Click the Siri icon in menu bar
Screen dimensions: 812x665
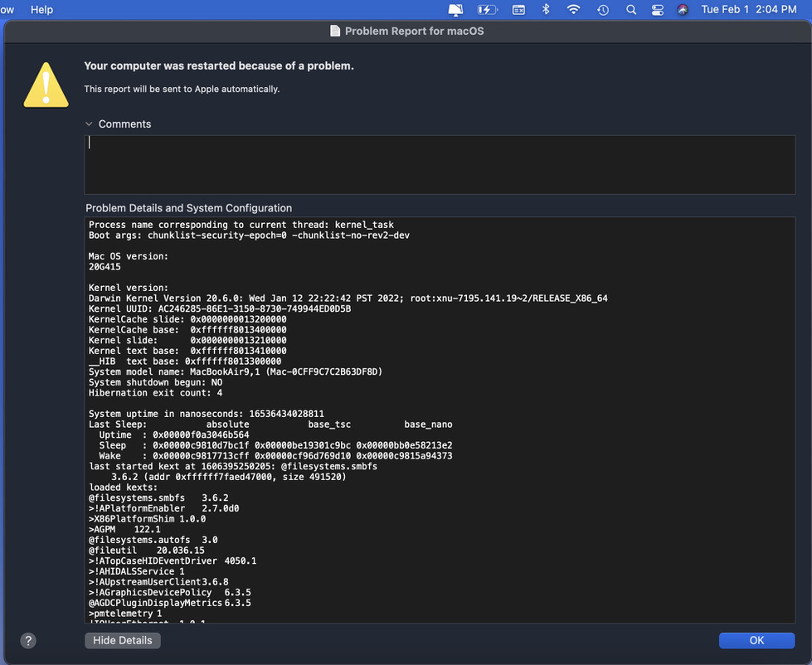tap(683, 9)
